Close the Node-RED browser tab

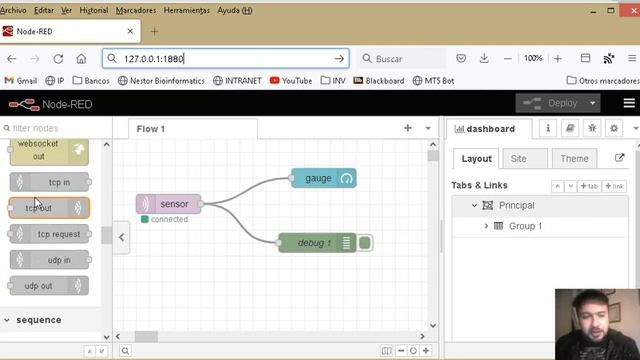tap(130, 31)
